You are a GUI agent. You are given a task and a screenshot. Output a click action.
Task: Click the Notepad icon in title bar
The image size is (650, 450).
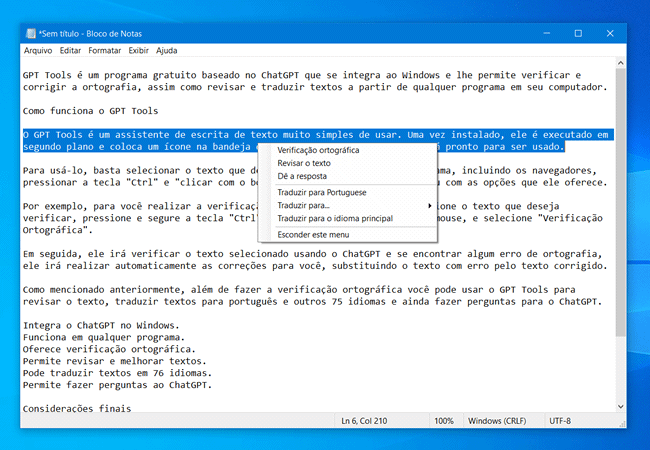31,34
